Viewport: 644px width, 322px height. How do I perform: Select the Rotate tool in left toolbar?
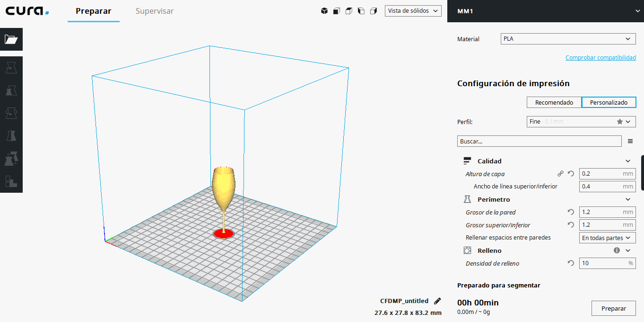[11, 113]
